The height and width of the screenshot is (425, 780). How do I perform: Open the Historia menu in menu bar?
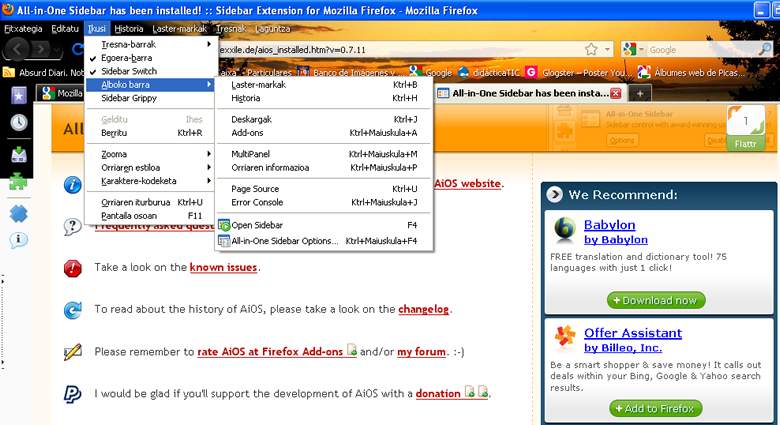(x=128, y=29)
